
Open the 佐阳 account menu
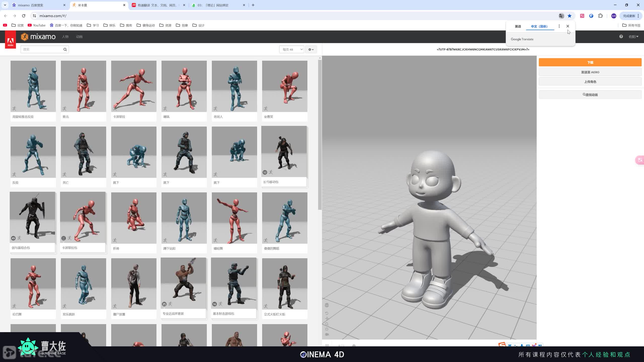[x=633, y=37]
